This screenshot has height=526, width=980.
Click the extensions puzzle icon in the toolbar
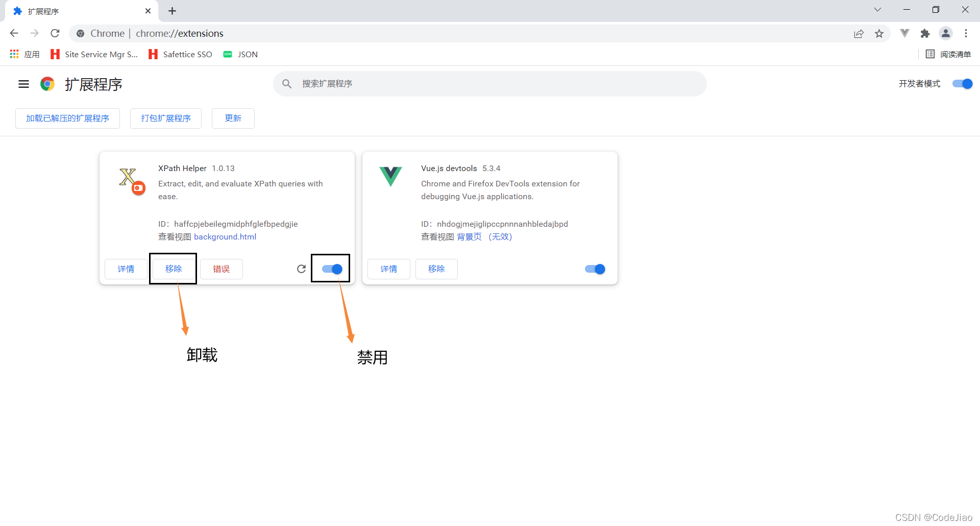coord(925,33)
